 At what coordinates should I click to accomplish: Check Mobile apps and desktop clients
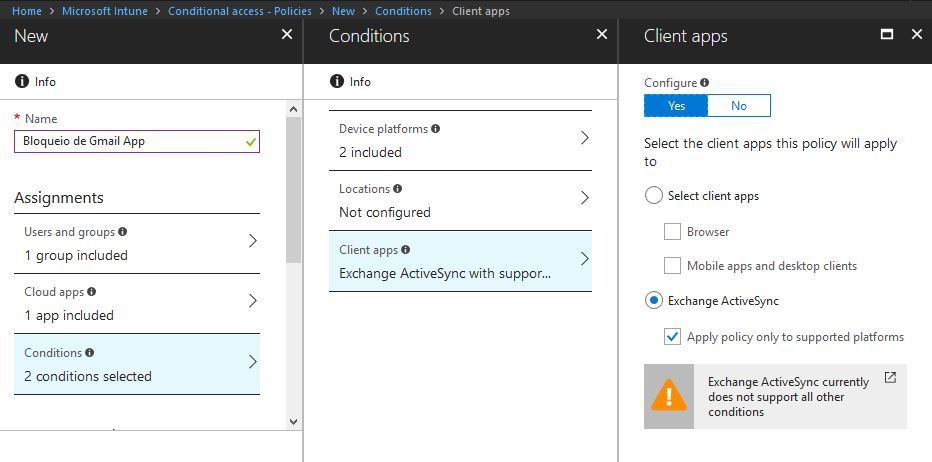[672, 266]
